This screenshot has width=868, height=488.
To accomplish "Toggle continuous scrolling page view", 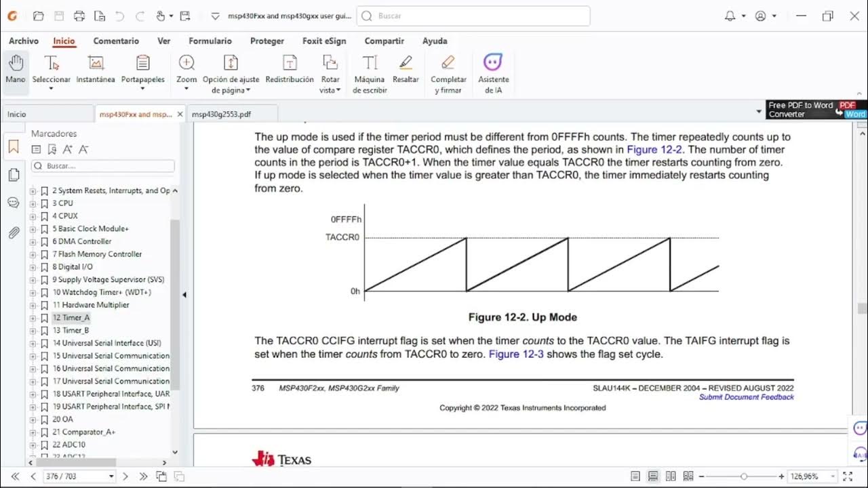I will coord(653,476).
